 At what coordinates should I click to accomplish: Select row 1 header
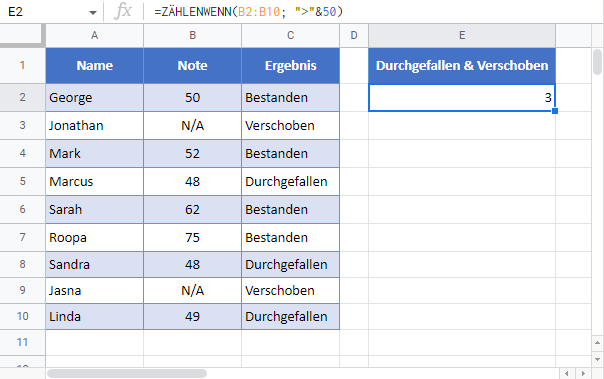tap(22, 65)
